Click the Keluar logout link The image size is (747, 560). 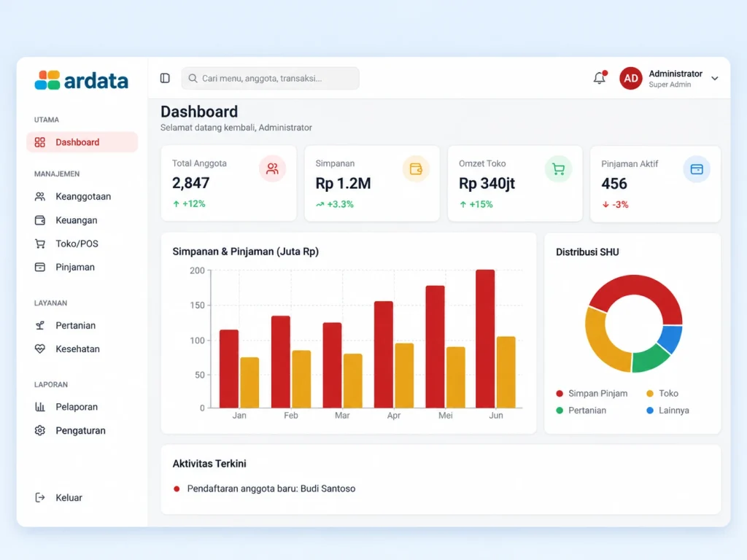(82, 497)
